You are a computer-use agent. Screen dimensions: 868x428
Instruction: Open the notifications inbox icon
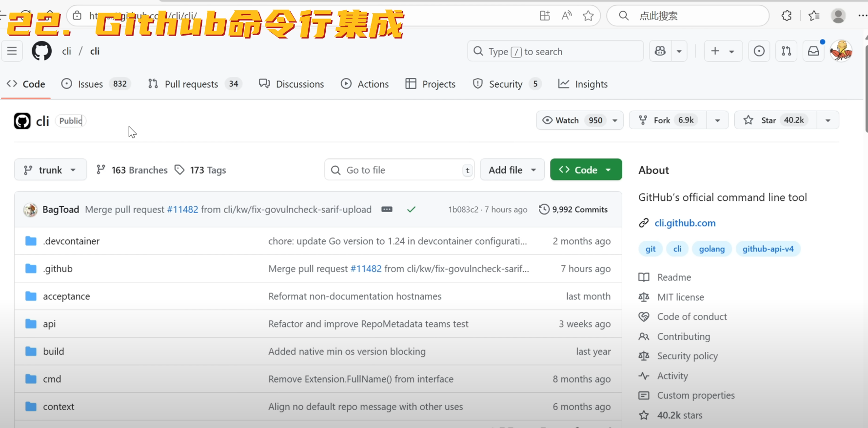(x=814, y=51)
